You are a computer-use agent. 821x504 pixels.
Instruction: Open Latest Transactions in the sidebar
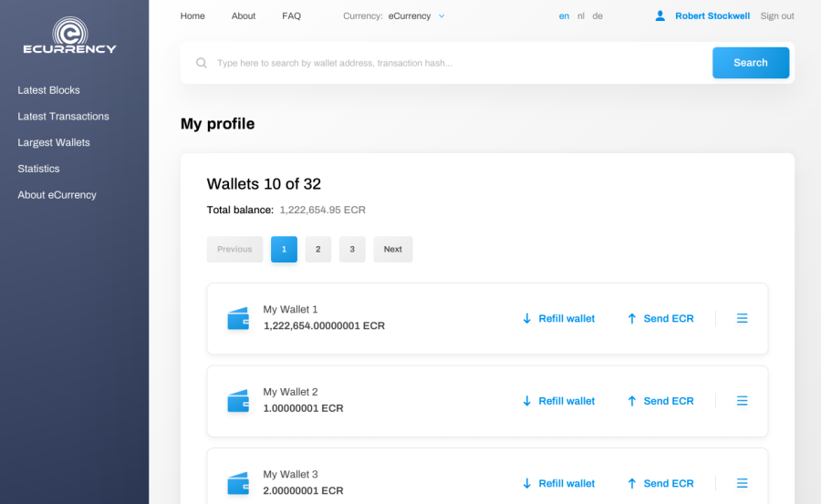[x=63, y=116]
